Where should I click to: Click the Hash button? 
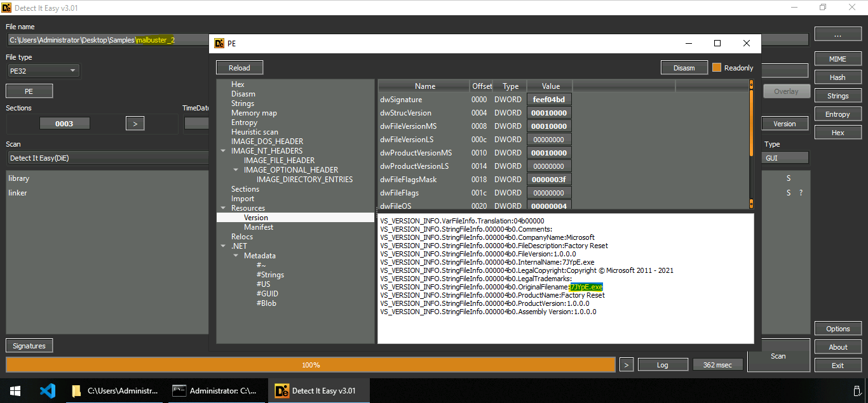(837, 77)
